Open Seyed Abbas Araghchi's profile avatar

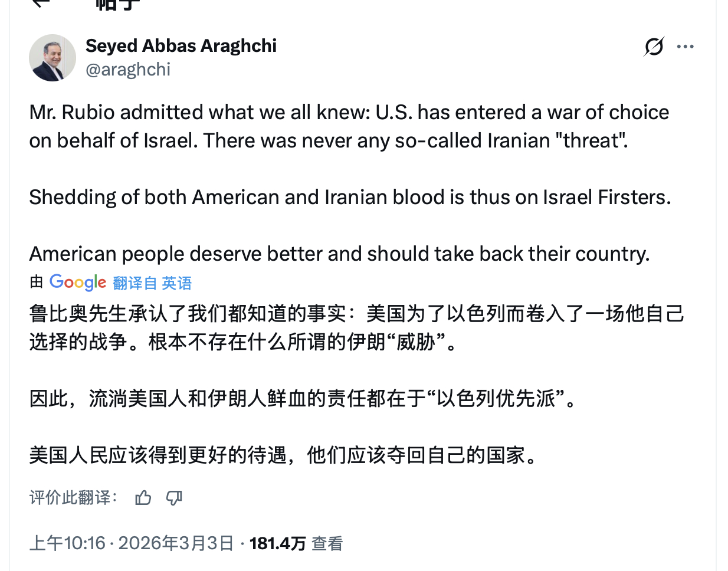coord(53,58)
